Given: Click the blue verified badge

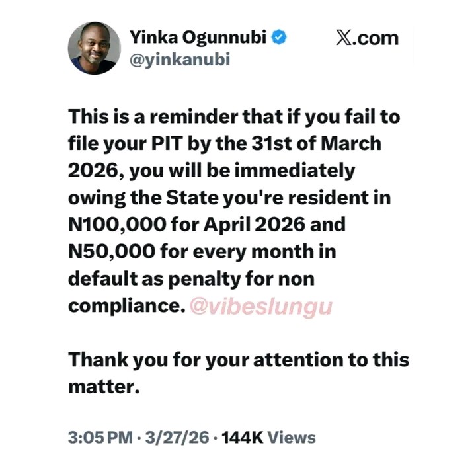Looking at the screenshot, I should pos(280,38).
